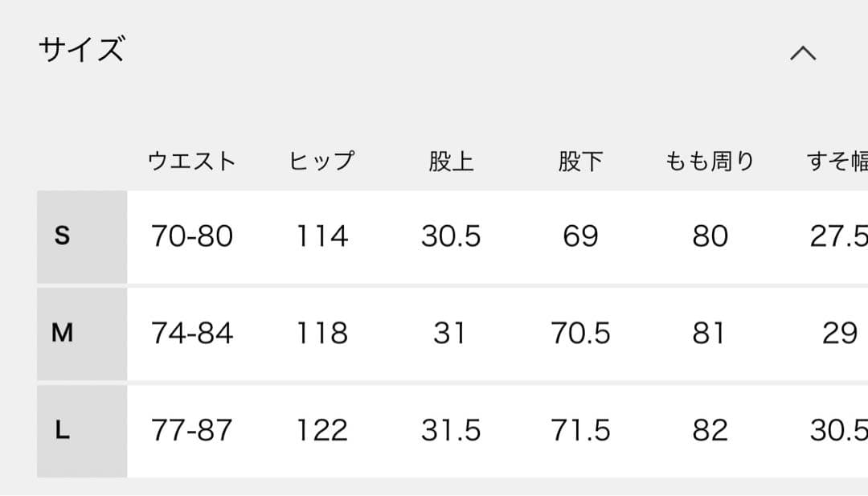Viewport: 868px width, 496px height.
Task: Click the 股下 column header
Action: (581, 160)
